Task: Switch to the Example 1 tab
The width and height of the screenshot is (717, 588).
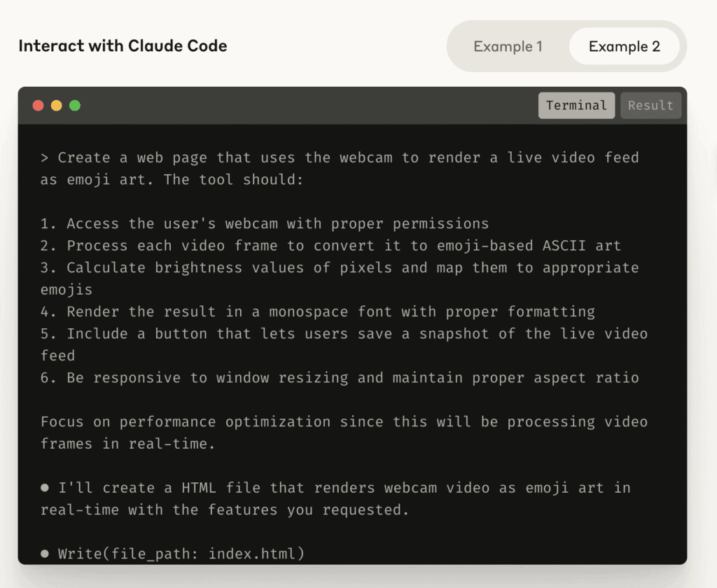Action: click(x=508, y=46)
